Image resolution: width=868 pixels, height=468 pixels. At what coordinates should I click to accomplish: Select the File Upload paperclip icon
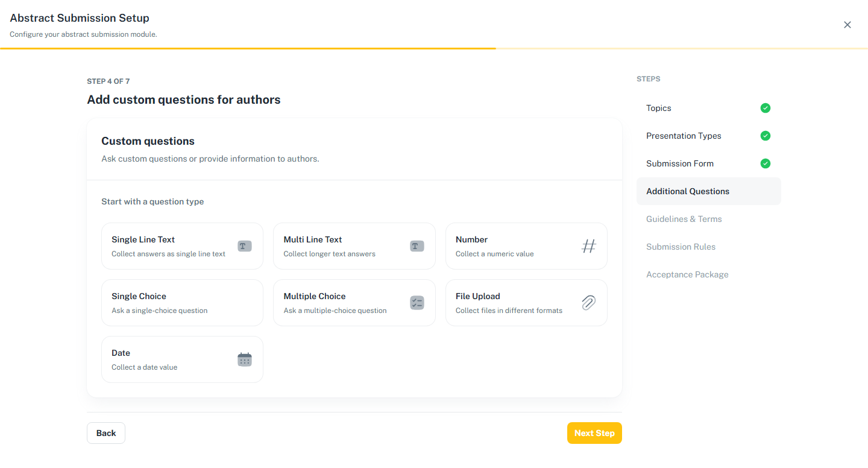588,303
